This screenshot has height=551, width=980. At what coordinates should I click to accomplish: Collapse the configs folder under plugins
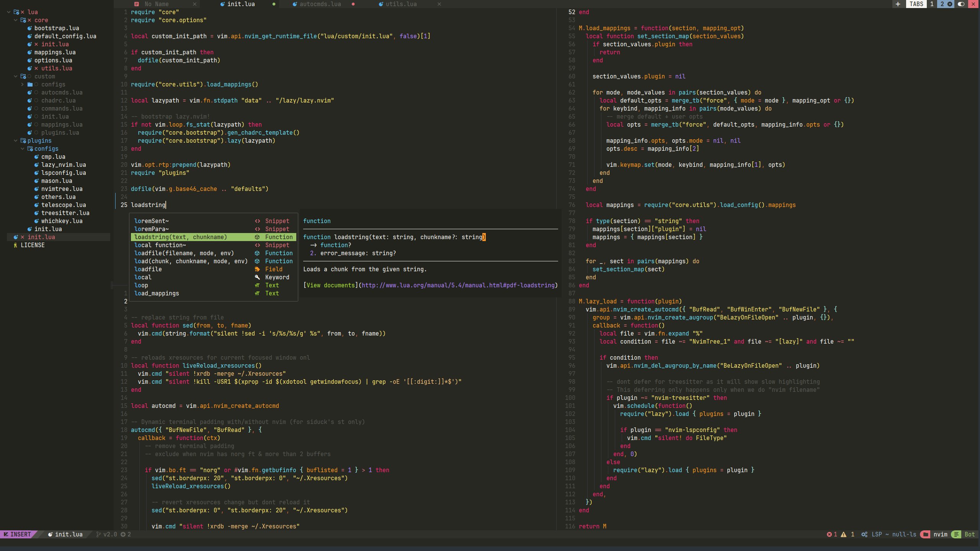[x=22, y=149]
